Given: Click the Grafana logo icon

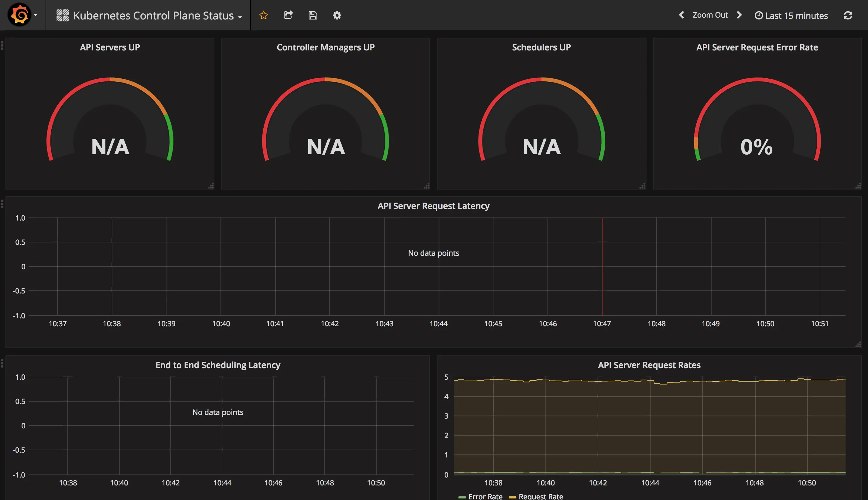Looking at the screenshot, I should [19, 15].
